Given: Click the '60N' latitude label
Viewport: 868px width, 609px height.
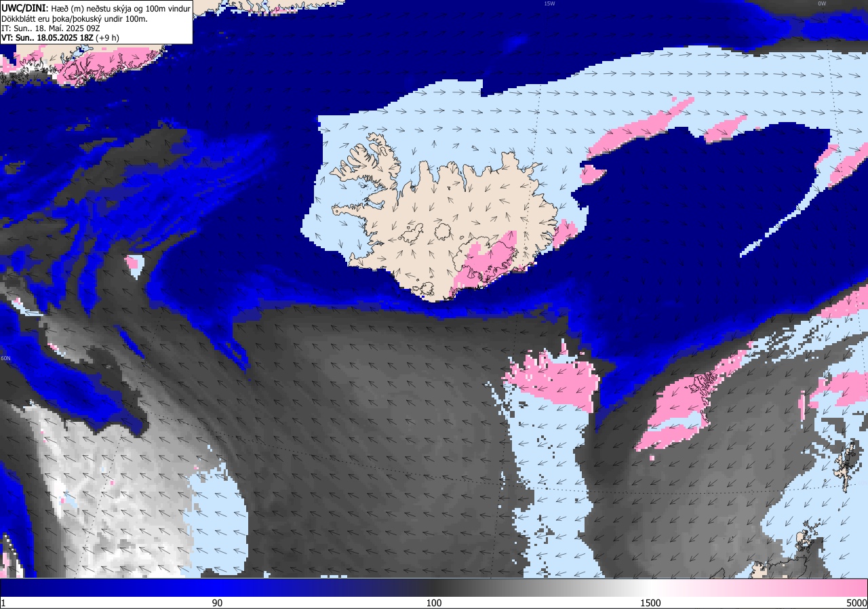Looking at the screenshot, I should click(5, 358).
